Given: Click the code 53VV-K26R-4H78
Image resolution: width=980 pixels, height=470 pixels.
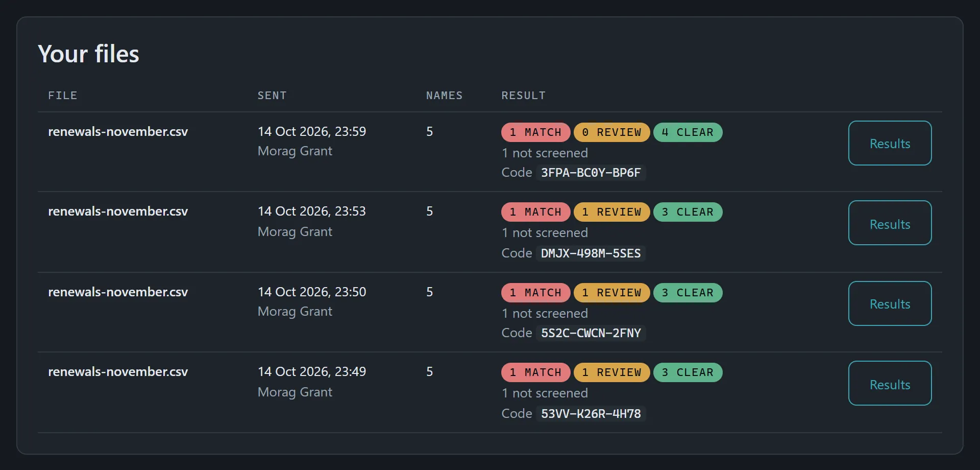Looking at the screenshot, I should point(591,414).
